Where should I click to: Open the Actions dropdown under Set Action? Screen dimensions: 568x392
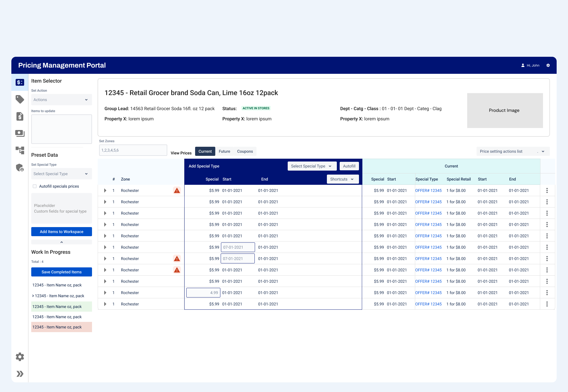(x=62, y=100)
